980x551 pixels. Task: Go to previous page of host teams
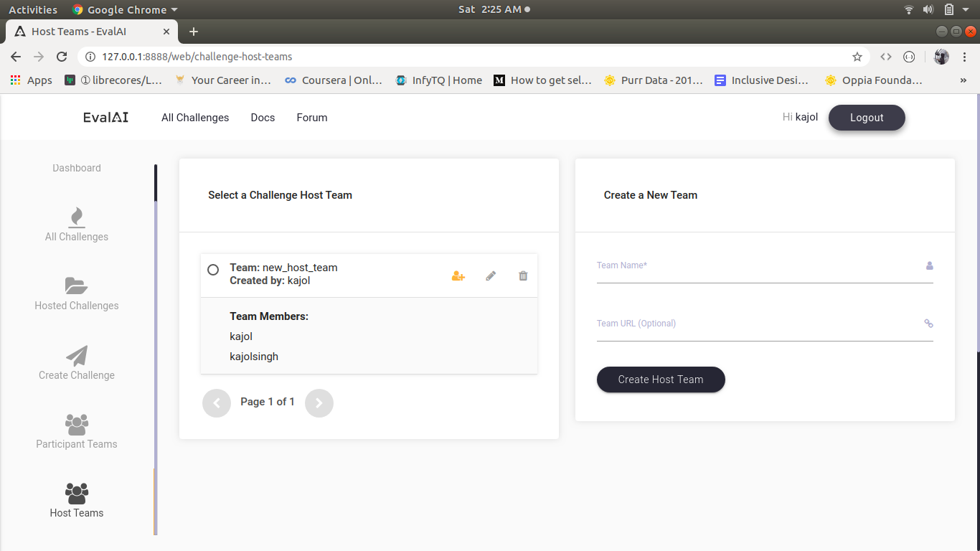pos(217,403)
